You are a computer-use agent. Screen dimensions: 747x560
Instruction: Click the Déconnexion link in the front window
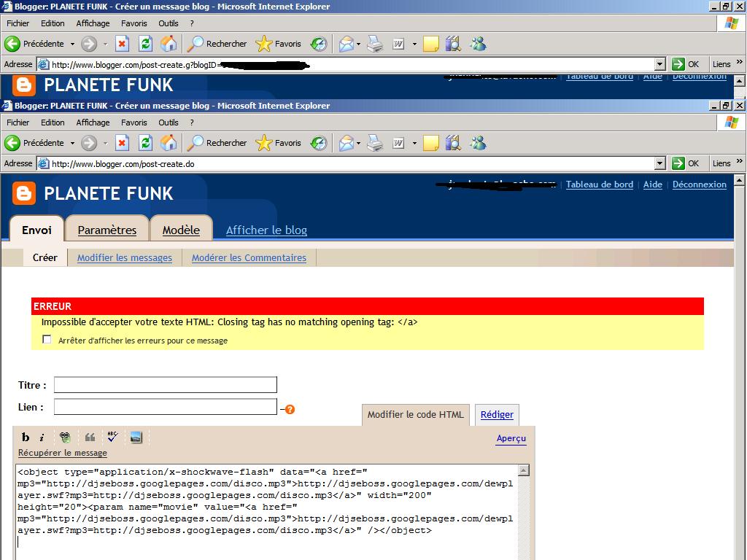pos(700,184)
